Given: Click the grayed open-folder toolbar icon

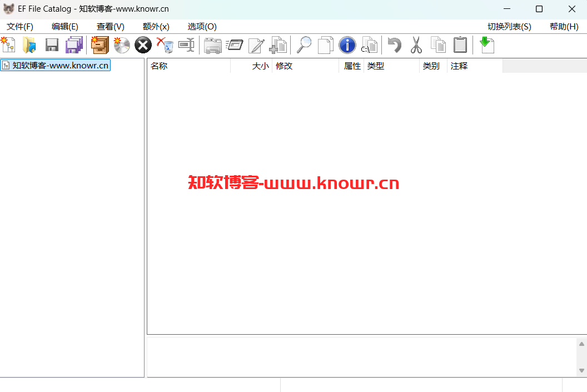Looking at the screenshot, I should (213, 45).
